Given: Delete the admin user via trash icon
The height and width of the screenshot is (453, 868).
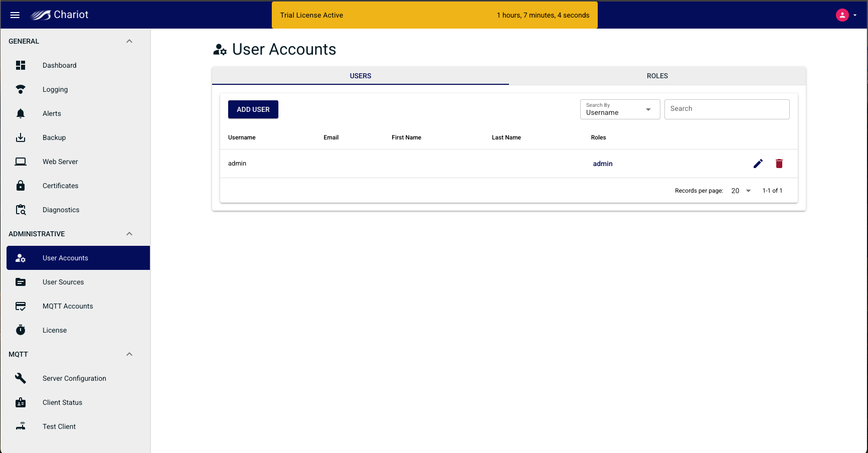Looking at the screenshot, I should (779, 164).
